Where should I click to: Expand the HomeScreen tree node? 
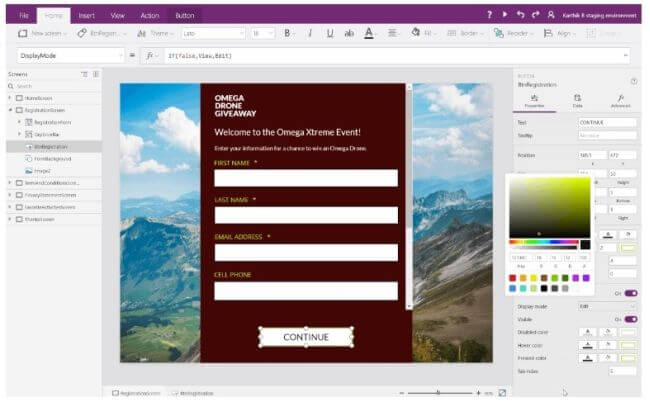(10, 98)
